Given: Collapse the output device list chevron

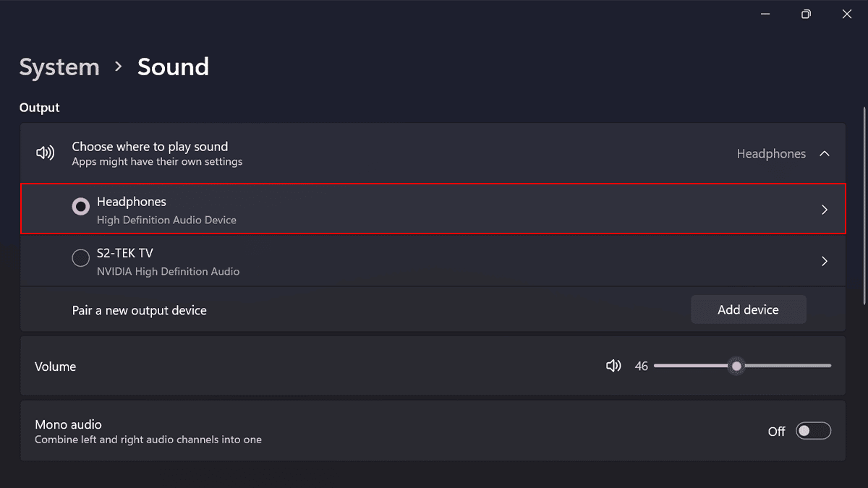Looking at the screenshot, I should [824, 154].
